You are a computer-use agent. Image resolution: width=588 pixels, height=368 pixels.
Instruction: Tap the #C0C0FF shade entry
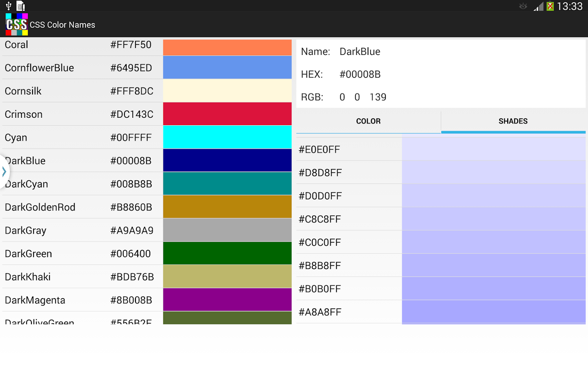pos(441,242)
